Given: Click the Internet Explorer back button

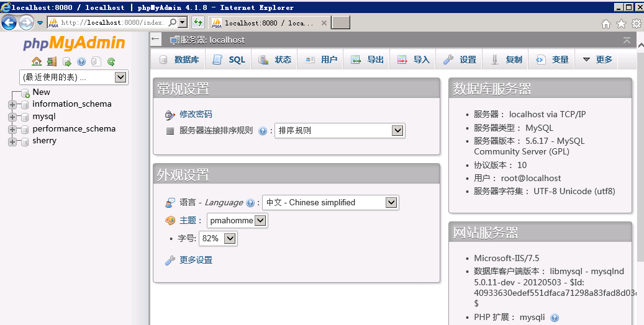Looking at the screenshot, I should point(9,22).
